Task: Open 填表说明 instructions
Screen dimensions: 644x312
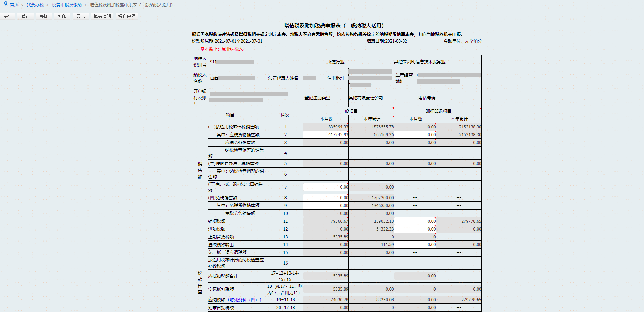Action: point(102,16)
